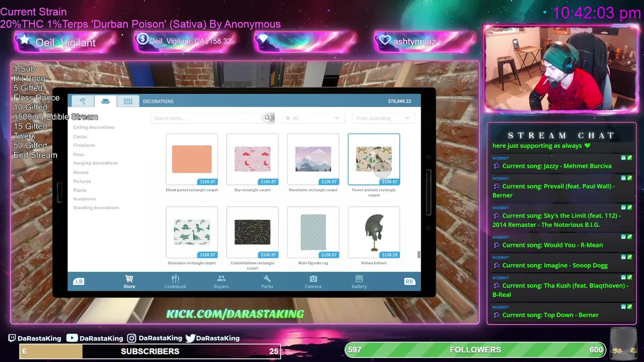Open the Store cart tab
This screenshot has width=644, height=362.
point(129,282)
